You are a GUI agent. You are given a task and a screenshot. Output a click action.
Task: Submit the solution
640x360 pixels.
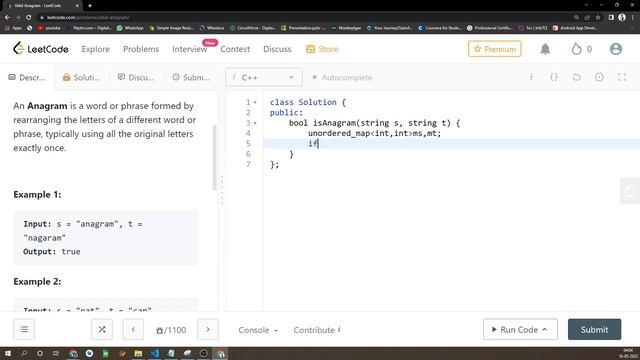click(594, 329)
